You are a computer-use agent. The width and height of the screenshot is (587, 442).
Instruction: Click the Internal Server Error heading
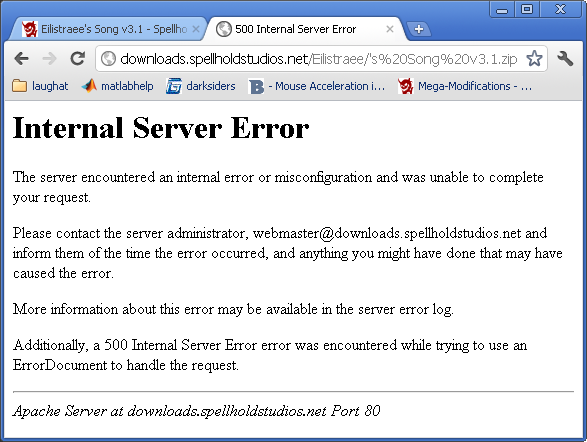click(x=161, y=128)
